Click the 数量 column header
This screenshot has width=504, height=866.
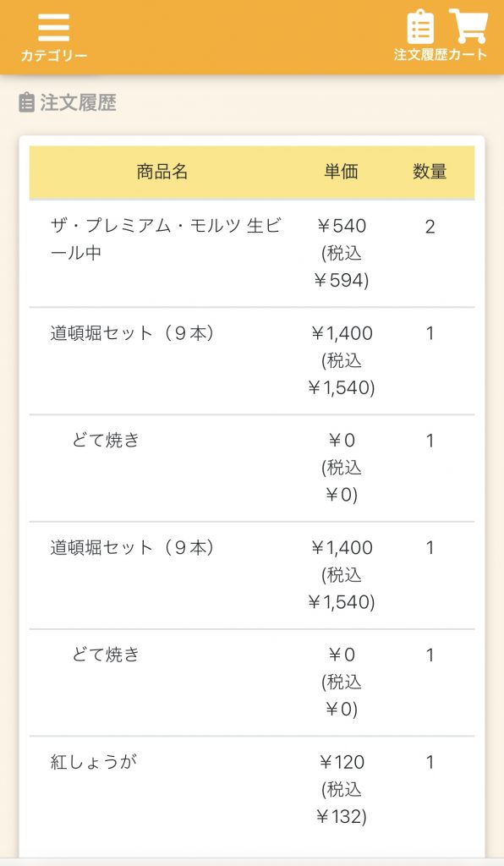point(430,172)
